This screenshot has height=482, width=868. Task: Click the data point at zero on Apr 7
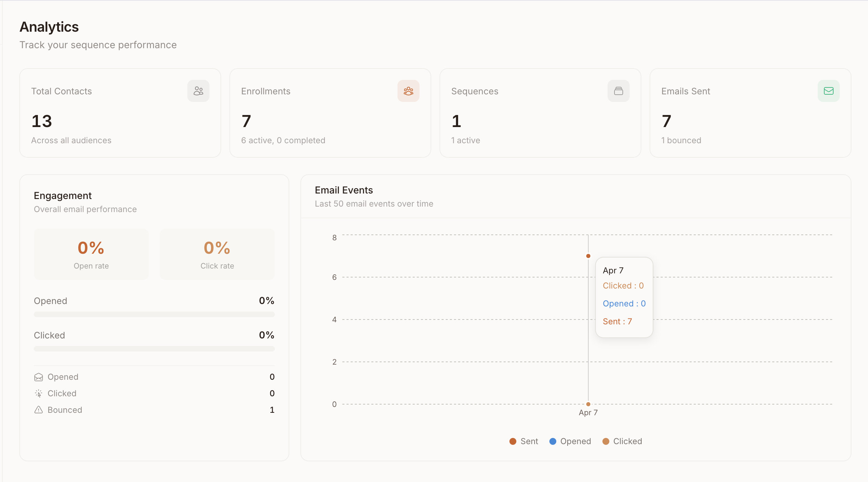pos(588,404)
